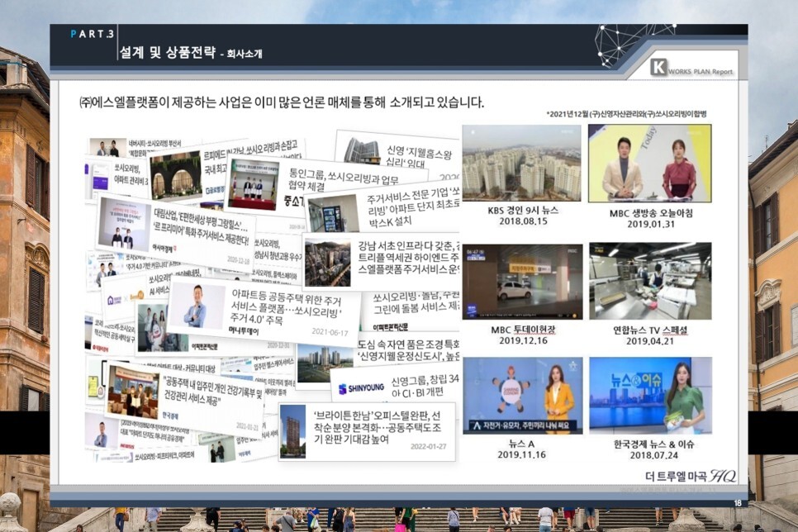
Task: Select caption text MBC 투데이현장
Action: pos(523,330)
